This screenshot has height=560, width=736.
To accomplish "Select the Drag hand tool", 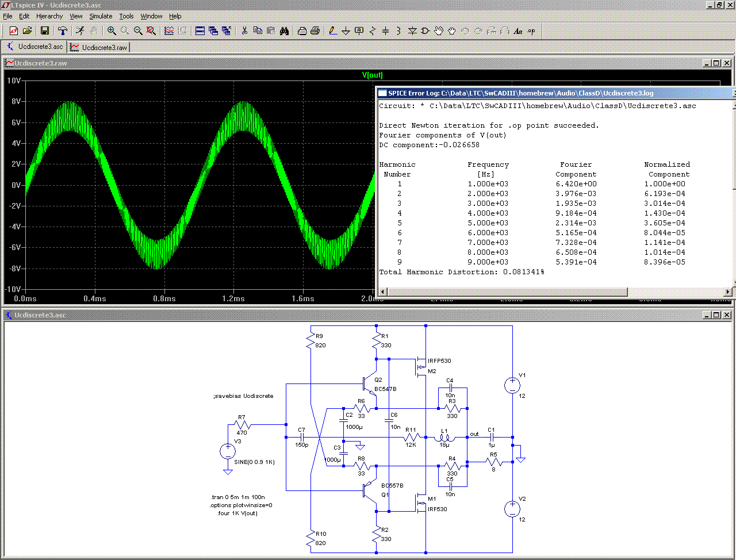I will 452,31.
